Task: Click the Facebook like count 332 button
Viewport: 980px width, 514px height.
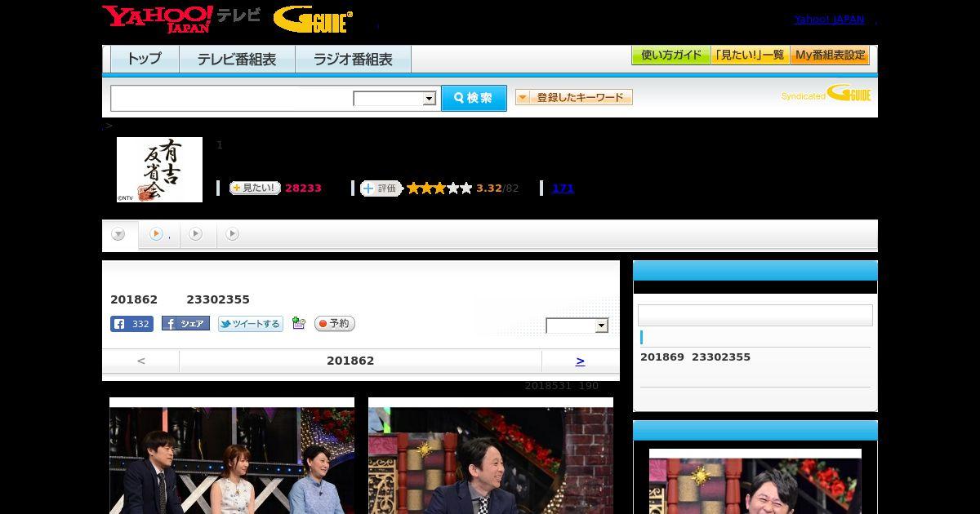Action: pos(131,324)
